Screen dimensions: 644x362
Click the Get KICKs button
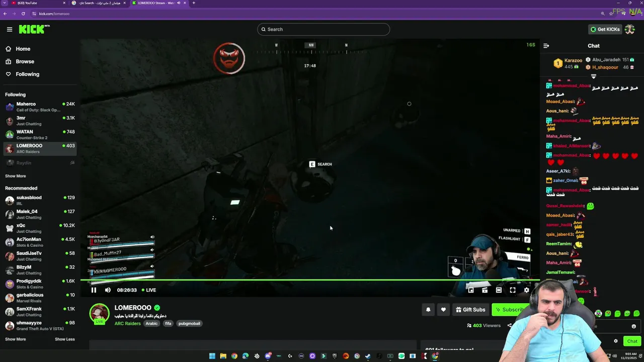pos(605,29)
